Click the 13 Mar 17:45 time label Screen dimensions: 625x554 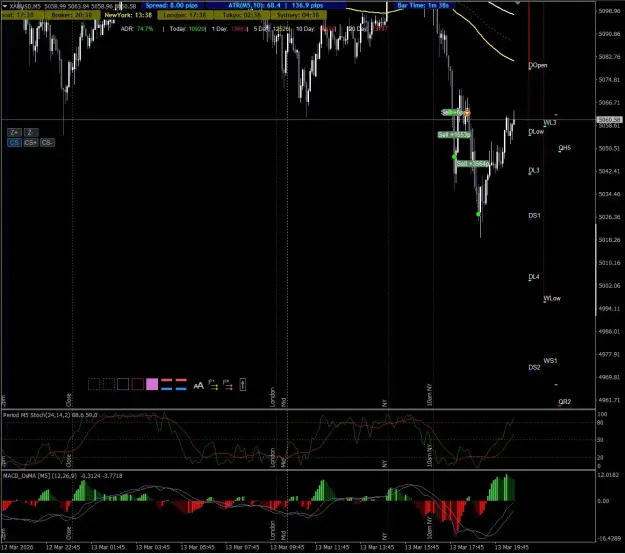coord(467,547)
